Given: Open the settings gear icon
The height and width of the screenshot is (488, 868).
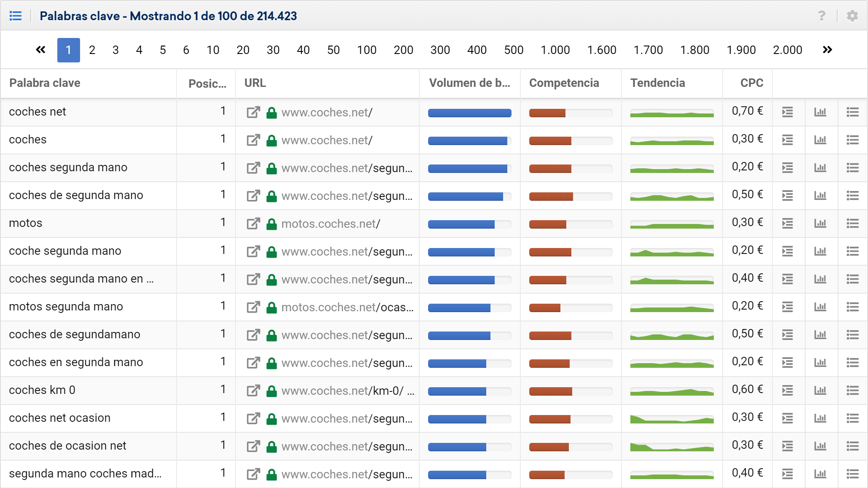Looking at the screenshot, I should click(852, 16).
